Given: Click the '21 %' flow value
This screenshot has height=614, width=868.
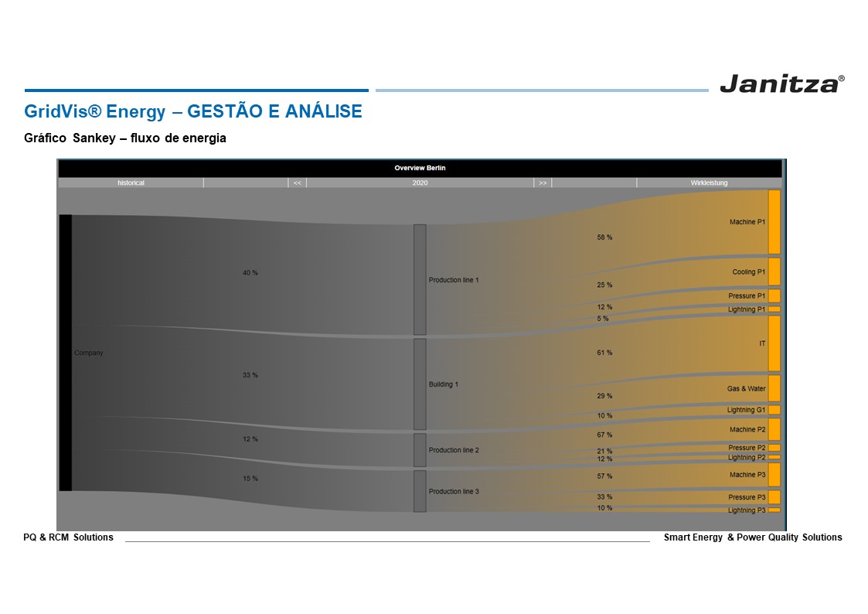Looking at the screenshot, I should (x=604, y=452).
